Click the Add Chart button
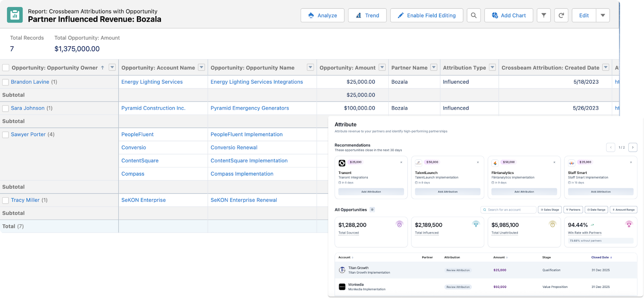The height and width of the screenshot is (298, 644). pyautogui.click(x=509, y=15)
